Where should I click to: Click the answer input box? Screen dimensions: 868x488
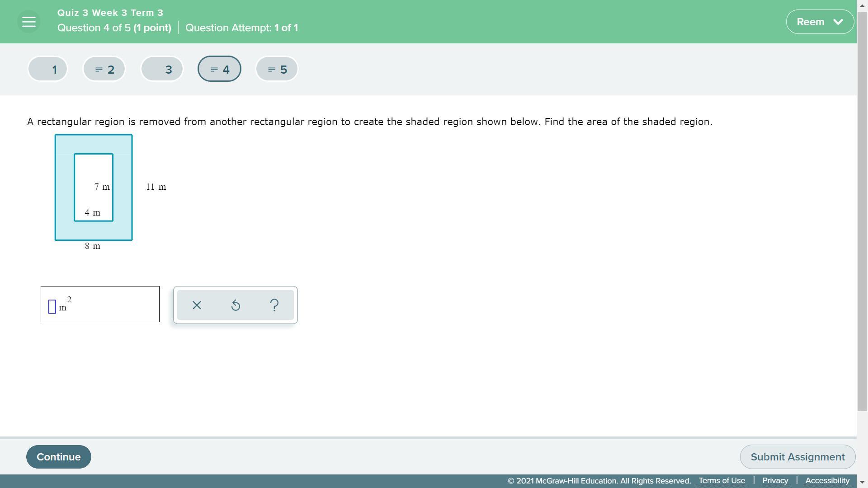pos(52,307)
